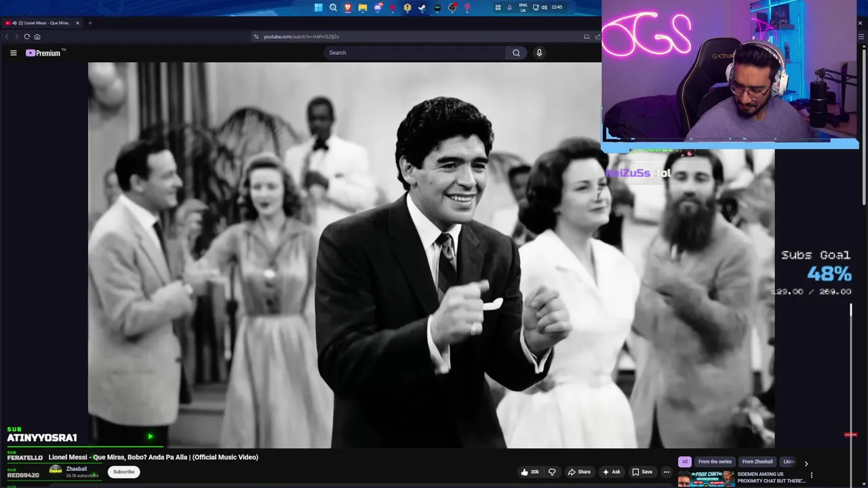Open Brave browser from taskbar
This screenshot has height=488, width=868.
point(348,7)
